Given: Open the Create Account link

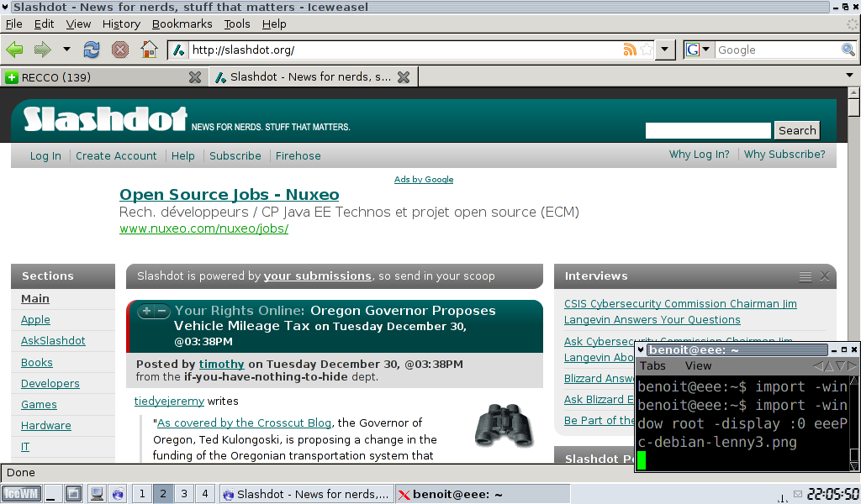Looking at the screenshot, I should [x=116, y=155].
